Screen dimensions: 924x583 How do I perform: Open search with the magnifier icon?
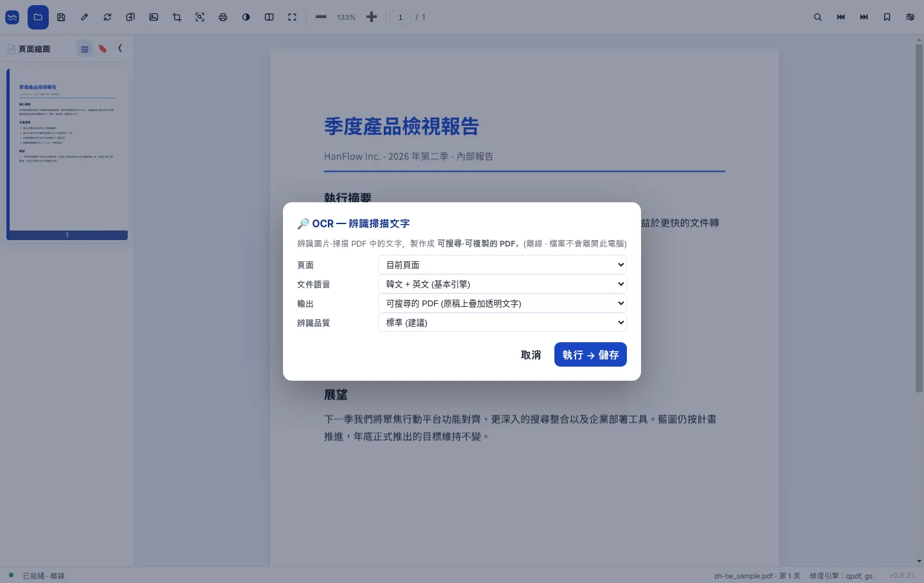tap(817, 17)
